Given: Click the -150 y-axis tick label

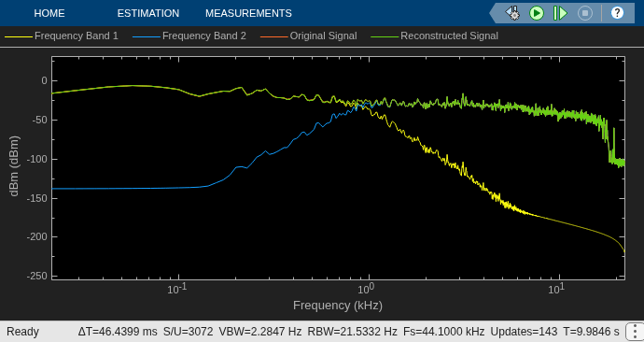Looking at the screenshot, I should point(36,198).
